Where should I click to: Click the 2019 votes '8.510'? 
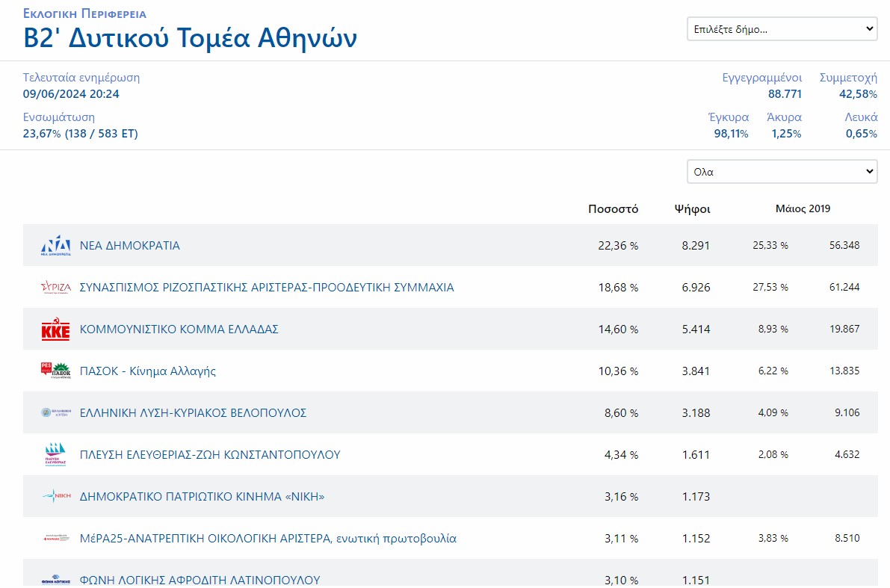tap(847, 538)
